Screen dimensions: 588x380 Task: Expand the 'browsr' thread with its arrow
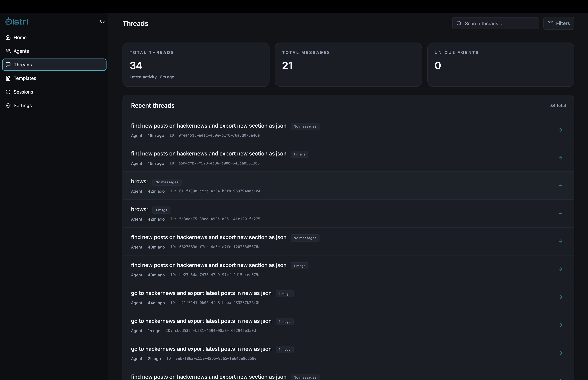coord(560,186)
